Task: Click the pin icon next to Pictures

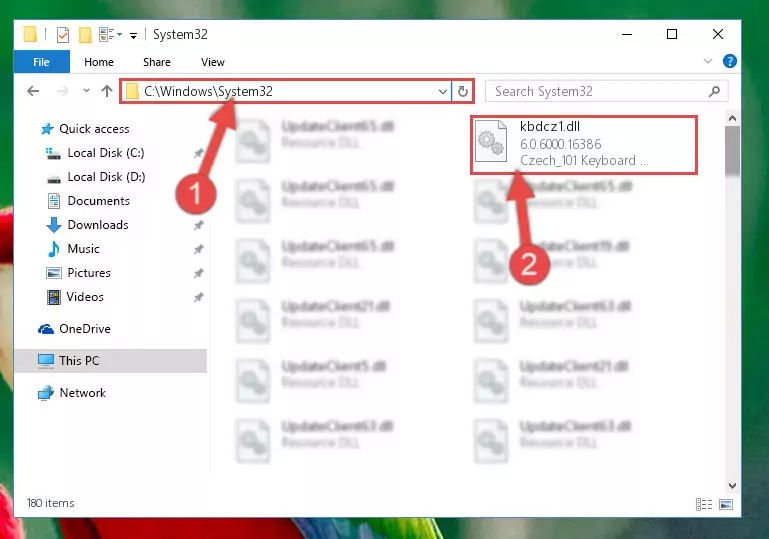Action: 198,273
